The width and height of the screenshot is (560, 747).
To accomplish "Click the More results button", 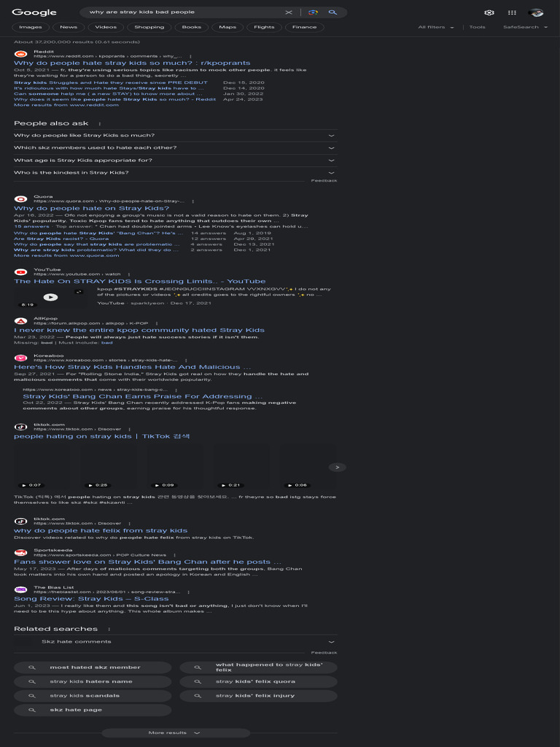I will (x=175, y=732).
